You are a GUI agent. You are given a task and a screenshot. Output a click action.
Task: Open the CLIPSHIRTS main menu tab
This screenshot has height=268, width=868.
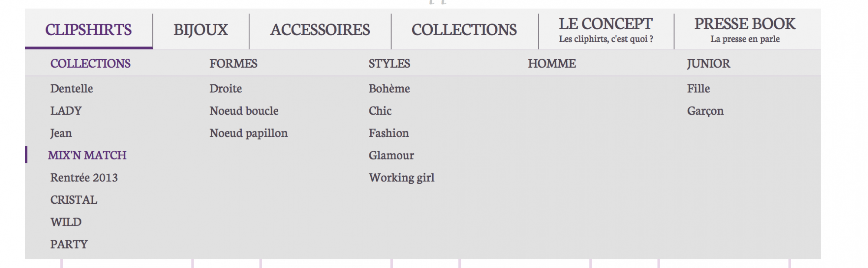pos(89,30)
